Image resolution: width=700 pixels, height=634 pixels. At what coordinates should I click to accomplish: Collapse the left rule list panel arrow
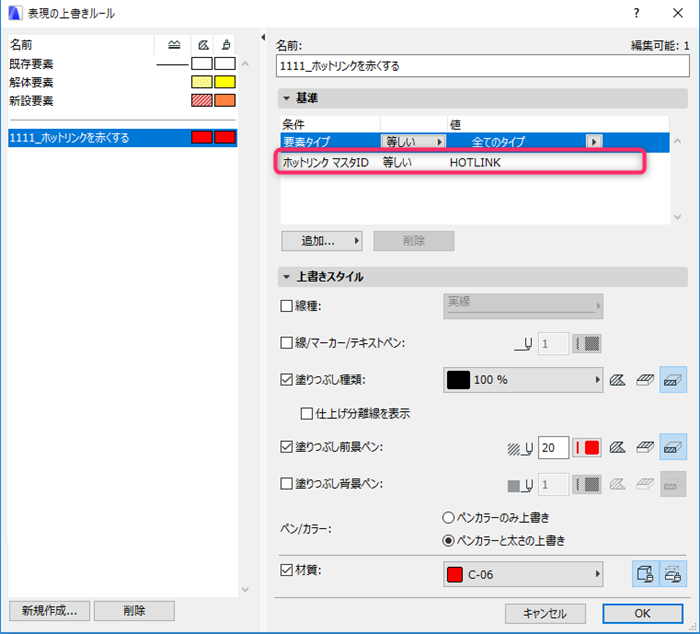(x=263, y=38)
